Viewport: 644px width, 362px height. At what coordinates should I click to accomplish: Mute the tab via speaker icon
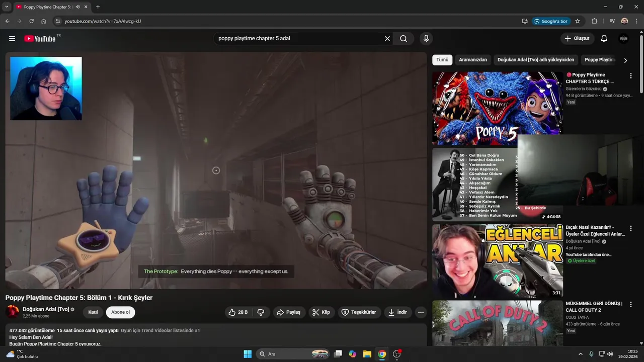coord(78,7)
